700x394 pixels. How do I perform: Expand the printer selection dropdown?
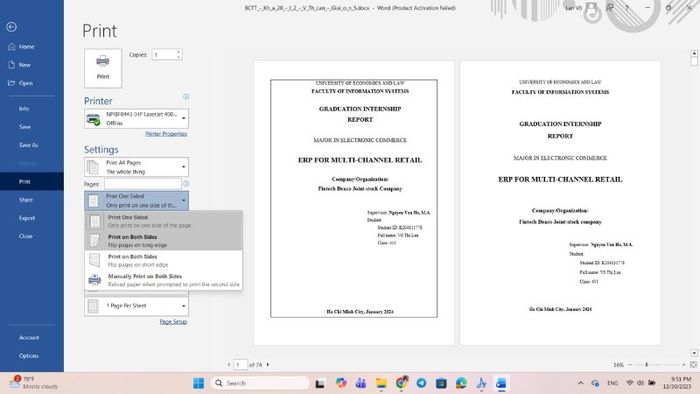click(x=136, y=119)
